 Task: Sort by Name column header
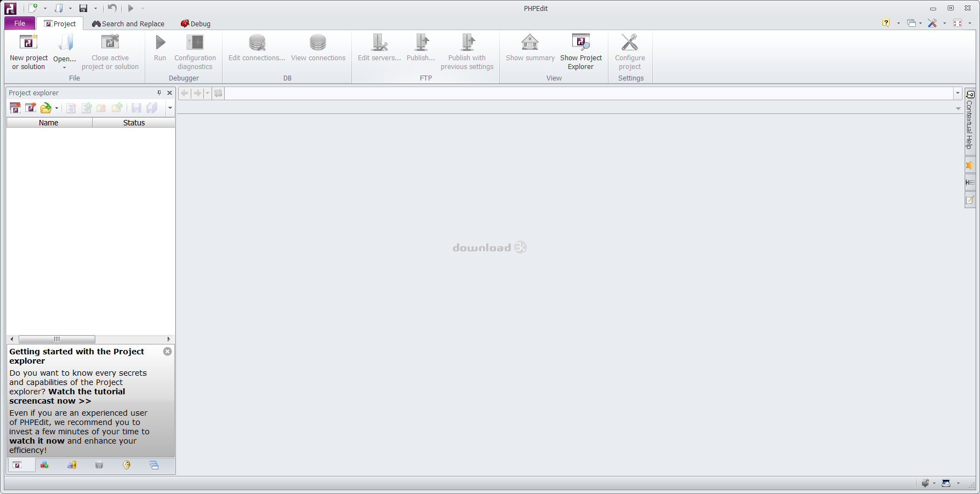(49, 123)
